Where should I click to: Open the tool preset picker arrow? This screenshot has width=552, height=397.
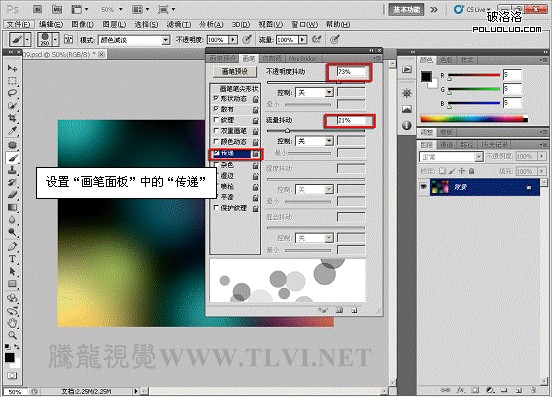point(27,39)
